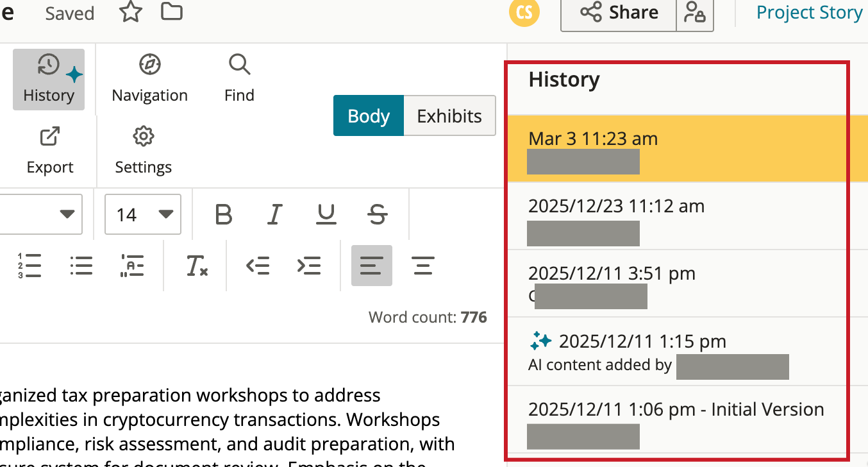Image resolution: width=868 pixels, height=467 pixels.
Task: Open the Navigation compass tool
Action: (x=149, y=80)
